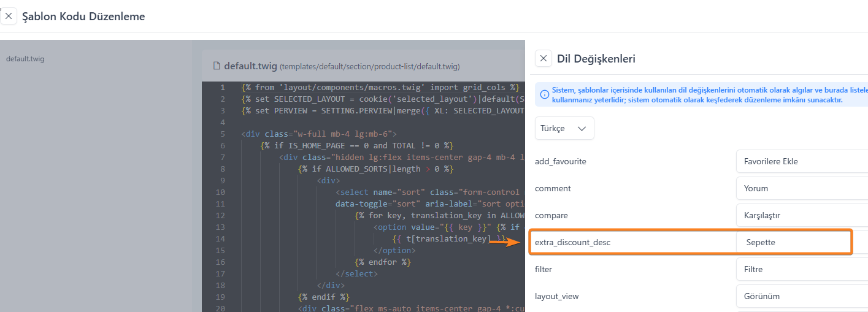The width and height of the screenshot is (868, 312).
Task: Select the Filtre input for filter
Action: click(801, 269)
